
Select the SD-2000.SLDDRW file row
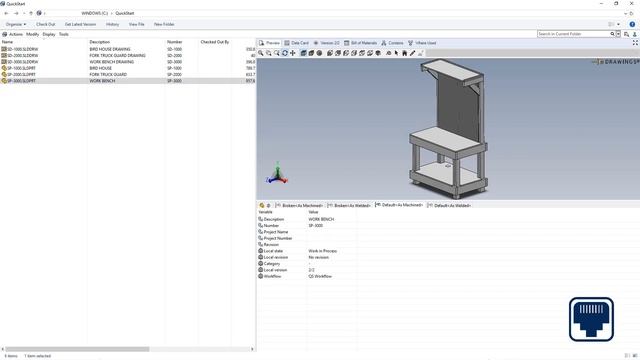pyautogui.click(x=128, y=56)
